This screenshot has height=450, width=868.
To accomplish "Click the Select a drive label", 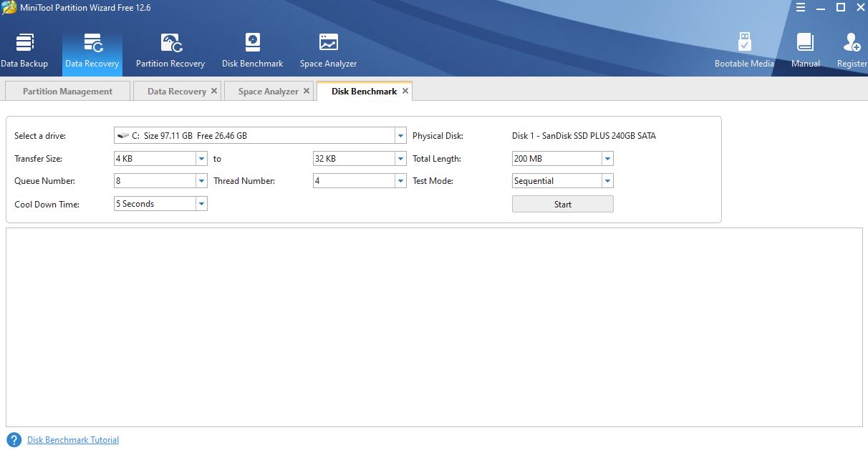I will (x=40, y=136).
